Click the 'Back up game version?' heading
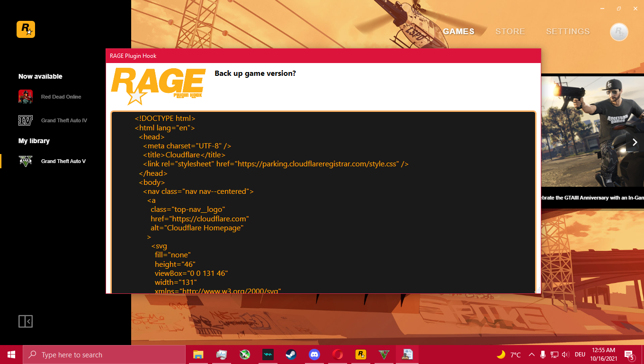The image size is (644, 364). click(255, 73)
